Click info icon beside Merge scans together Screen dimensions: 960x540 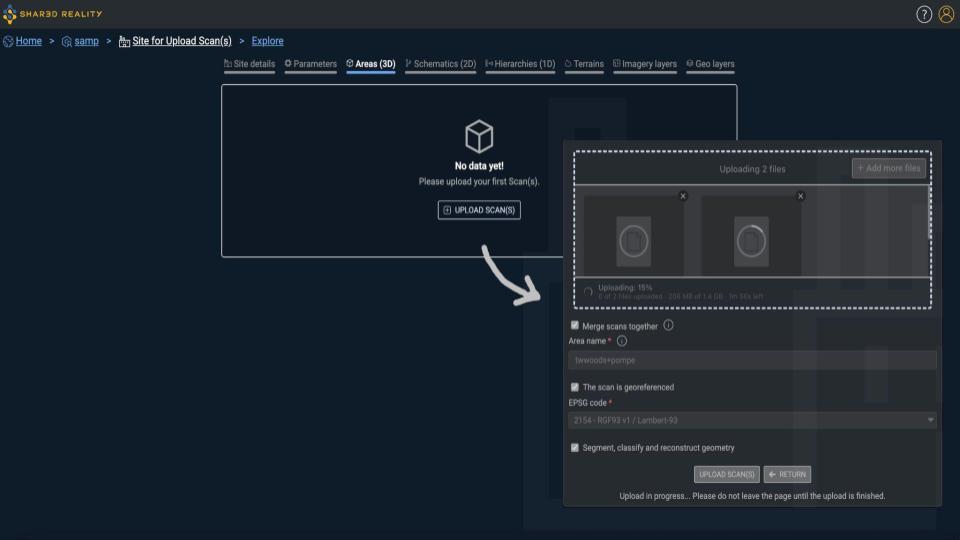click(668, 325)
